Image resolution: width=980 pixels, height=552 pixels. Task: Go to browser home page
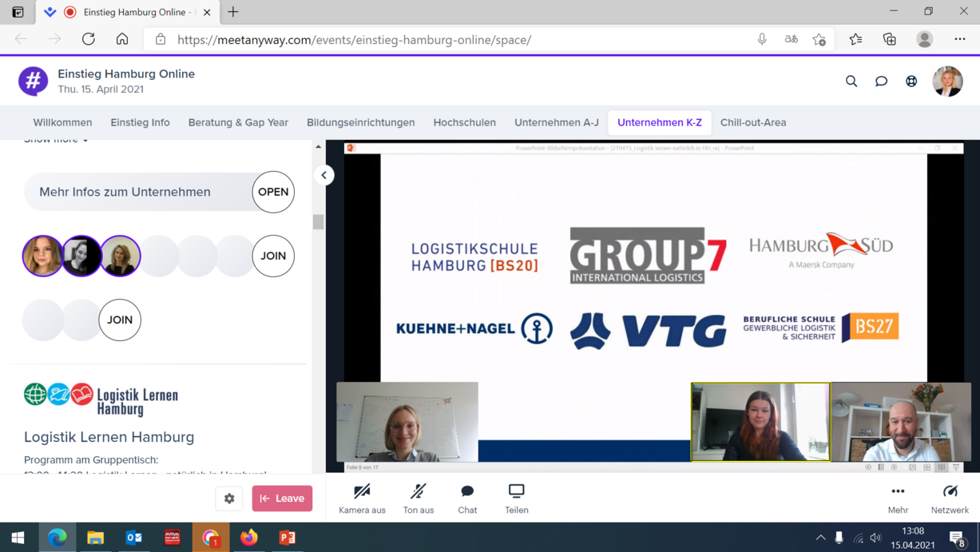click(x=122, y=39)
